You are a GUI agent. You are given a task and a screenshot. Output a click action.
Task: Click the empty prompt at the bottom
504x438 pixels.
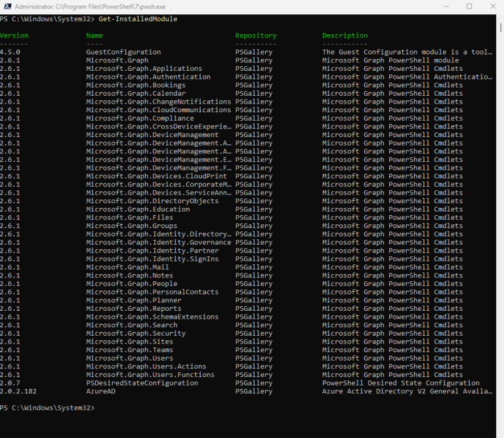click(98, 408)
